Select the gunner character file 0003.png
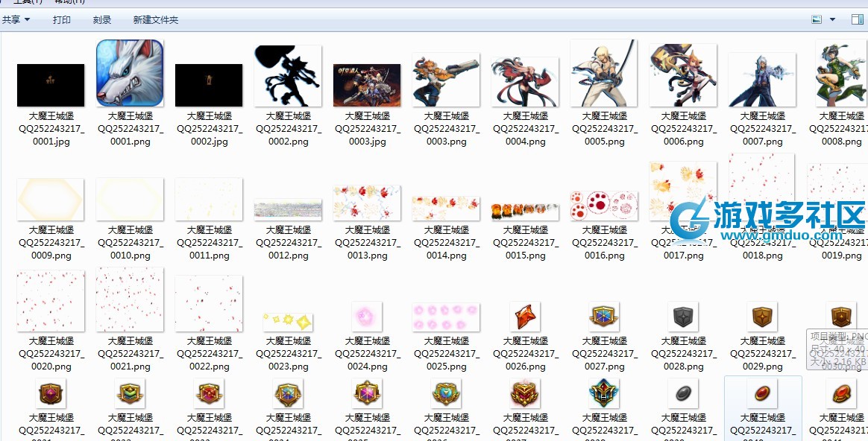The image size is (868, 441). [x=446, y=80]
